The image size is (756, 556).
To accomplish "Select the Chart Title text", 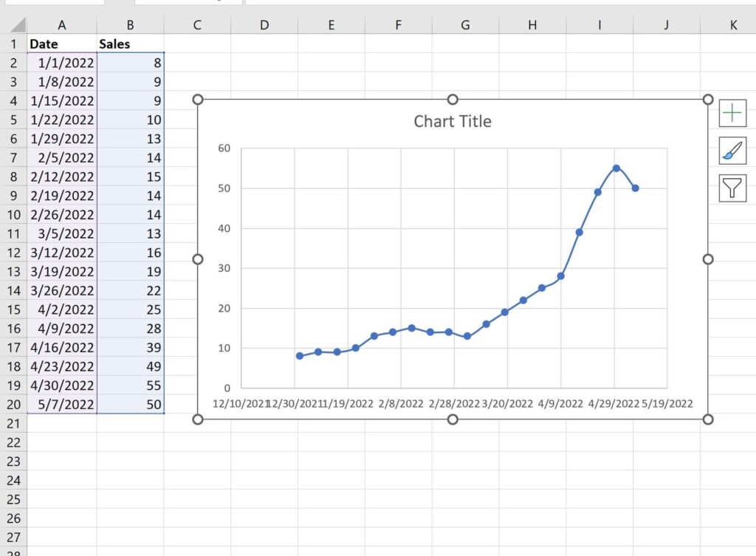I will [x=453, y=122].
